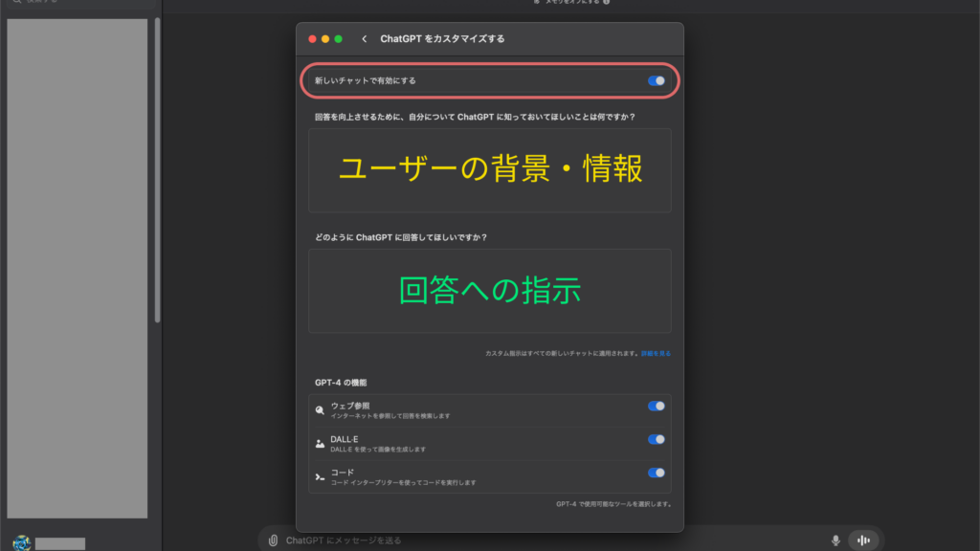Disable the DALL·E toggle
The height and width of the screenshot is (551, 980).
tap(657, 439)
